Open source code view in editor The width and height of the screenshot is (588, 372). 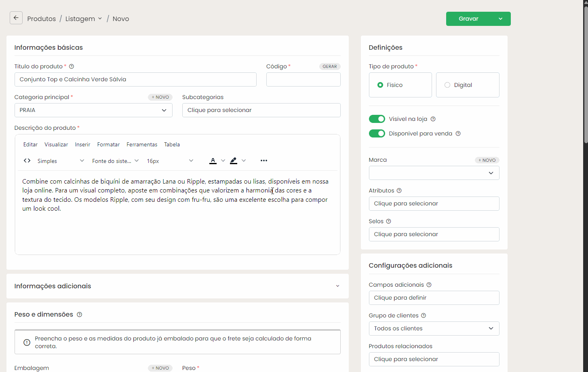click(27, 161)
